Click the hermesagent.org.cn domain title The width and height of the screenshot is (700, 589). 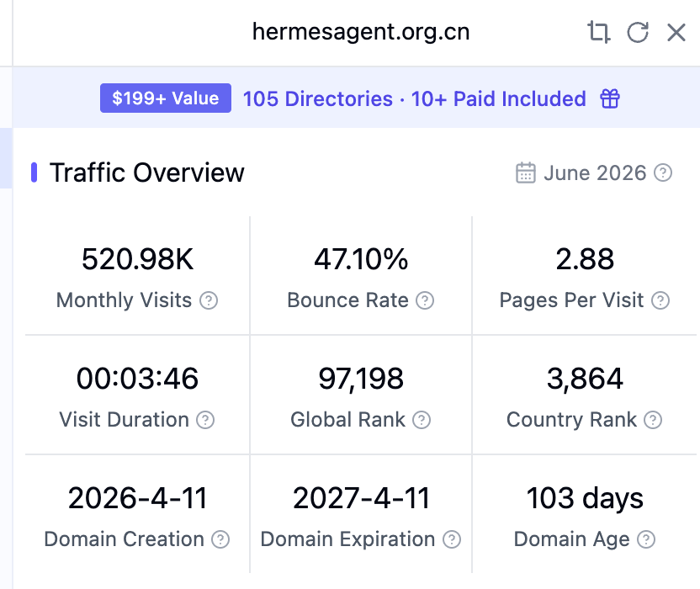[361, 32]
